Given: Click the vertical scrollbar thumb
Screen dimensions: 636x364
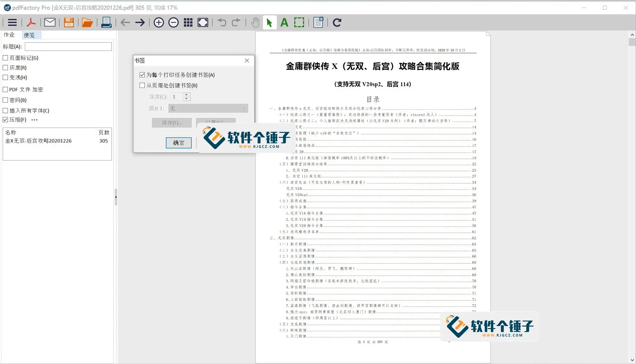Looking at the screenshot, I should (x=632, y=42).
